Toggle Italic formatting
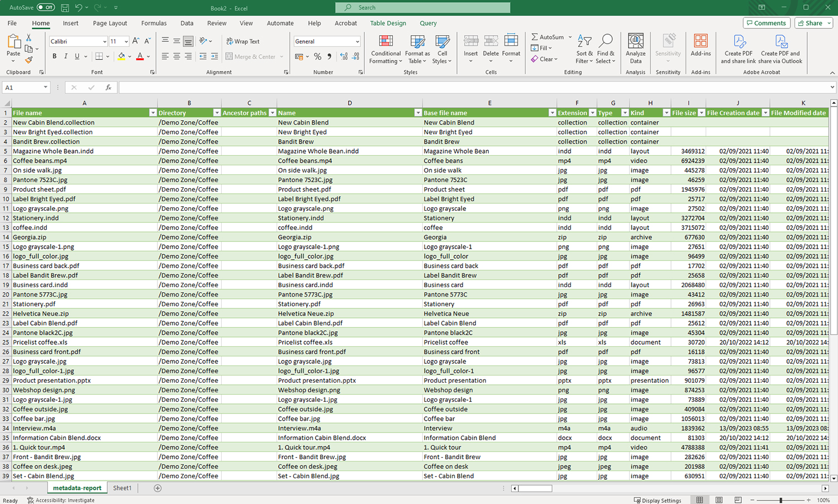 click(66, 56)
